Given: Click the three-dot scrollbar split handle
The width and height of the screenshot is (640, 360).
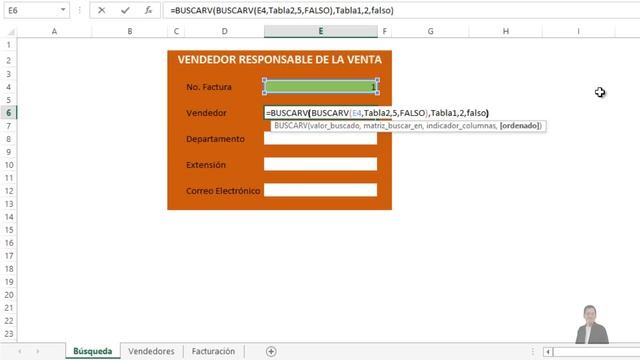Looking at the screenshot, I should [x=533, y=351].
